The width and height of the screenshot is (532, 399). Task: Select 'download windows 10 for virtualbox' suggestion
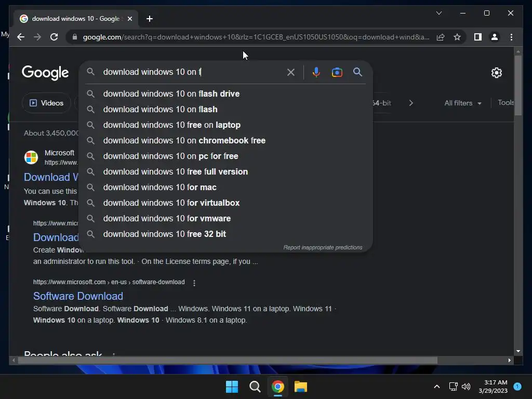click(225, 203)
